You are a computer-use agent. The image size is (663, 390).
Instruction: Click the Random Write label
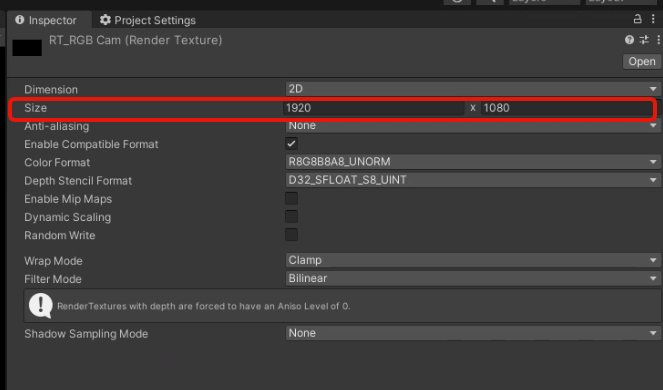(x=60, y=235)
